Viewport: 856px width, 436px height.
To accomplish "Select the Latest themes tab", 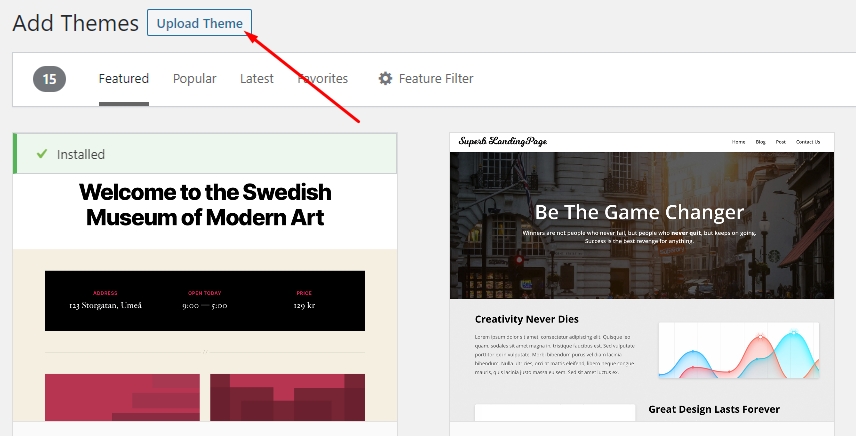I will [257, 79].
